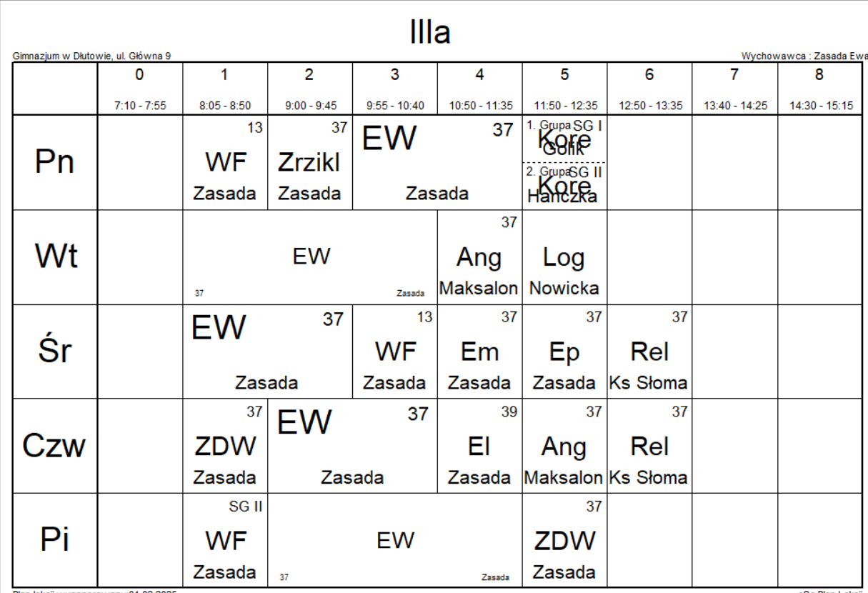Select Thursday ZDW lesson cell
This screenshot has height=593, width=868.
click(x=225, y=446)
